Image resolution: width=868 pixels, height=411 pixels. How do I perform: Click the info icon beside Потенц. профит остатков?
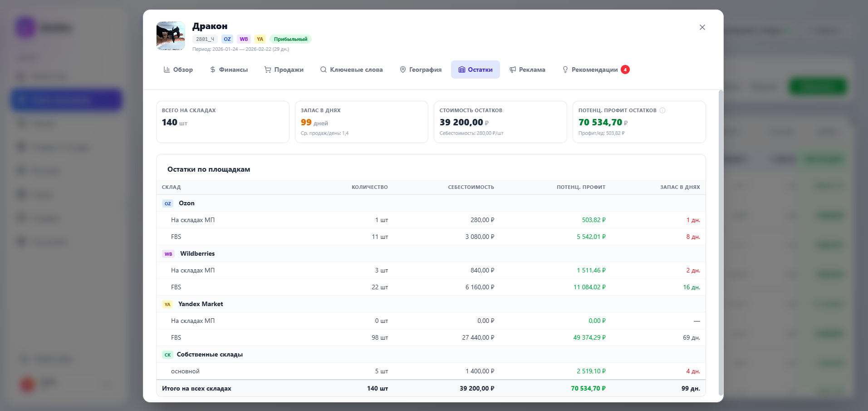(x=663, y=110)
